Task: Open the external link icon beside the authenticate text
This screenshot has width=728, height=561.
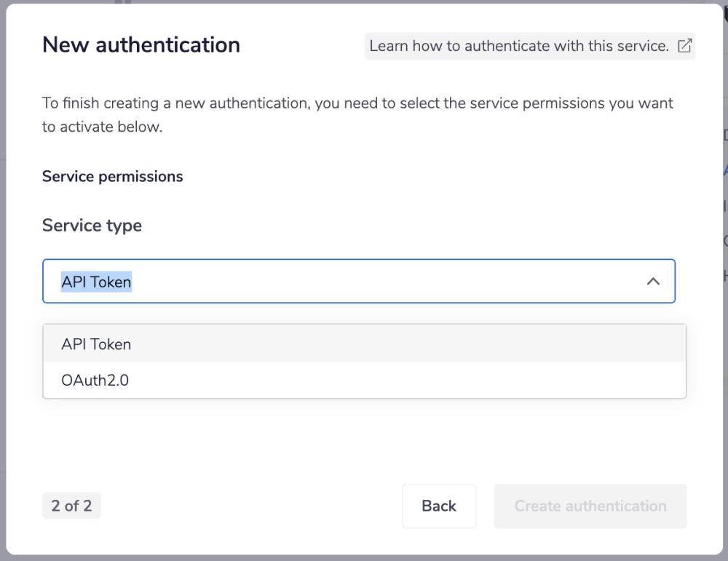Action: tap(684, 45)
